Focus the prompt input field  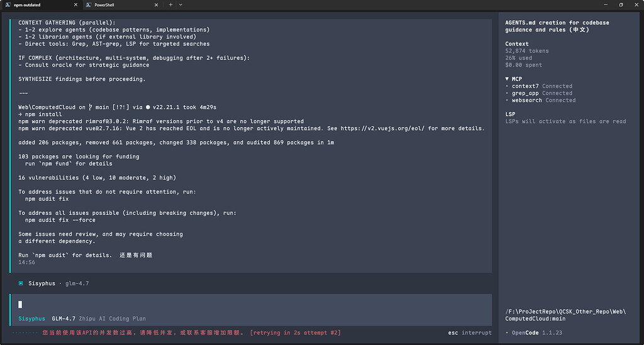pos(252,304)
